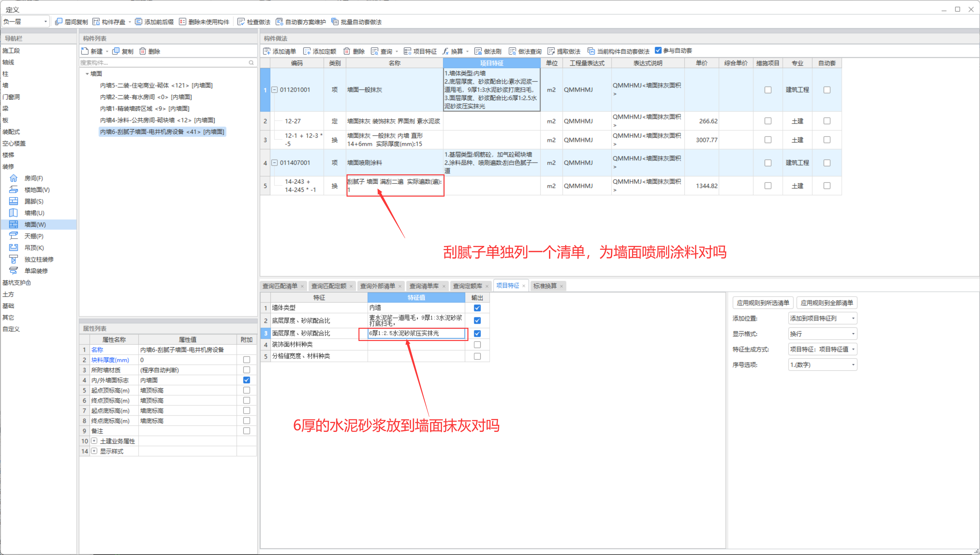The image size is (980, 555).
Task: Collapse row 011201001 in method table
Action: click(274, 90)
